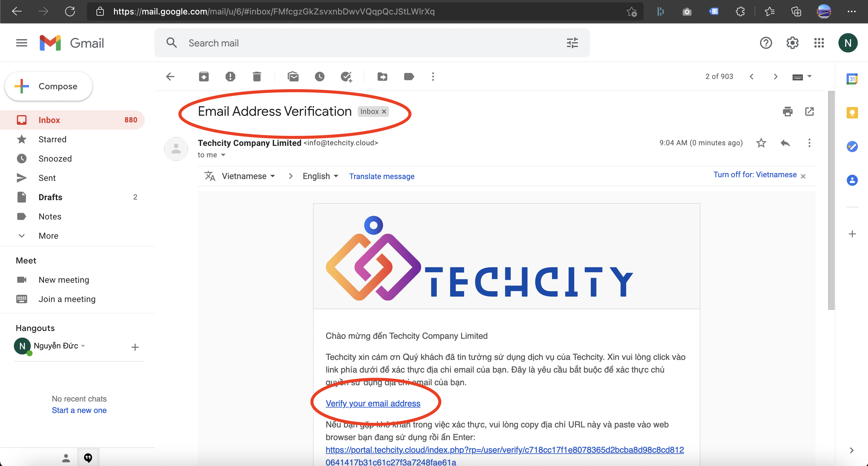The width and height of the screenshot is (868, 466).
Task: Click Join a meeting
Action: point(67,299)
